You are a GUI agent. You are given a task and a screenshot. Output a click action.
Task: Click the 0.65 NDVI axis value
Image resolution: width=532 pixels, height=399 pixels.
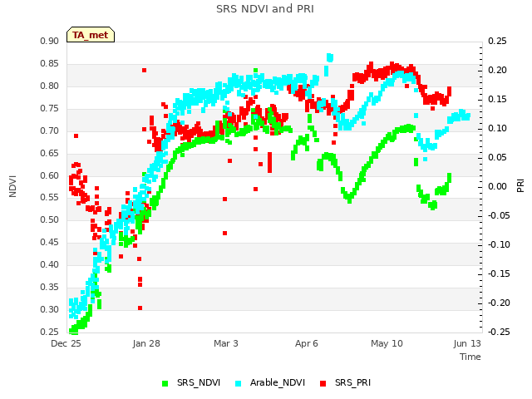click(x=50, y=153)
